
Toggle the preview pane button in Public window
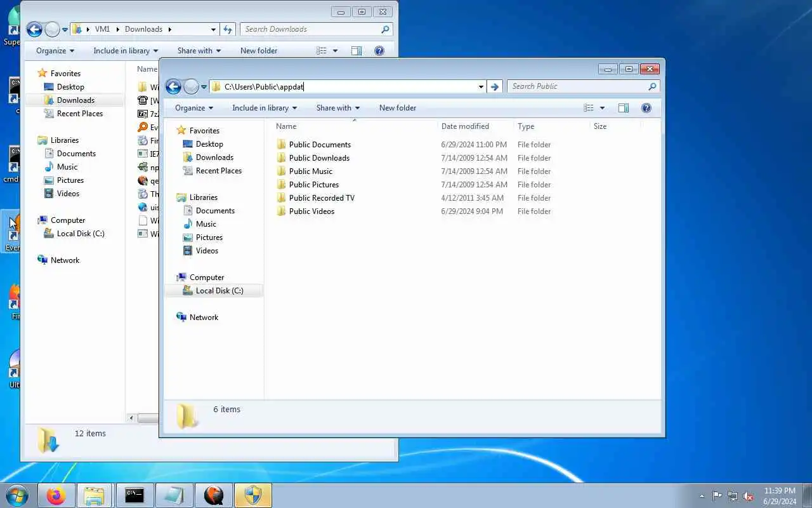coord(624,108)
